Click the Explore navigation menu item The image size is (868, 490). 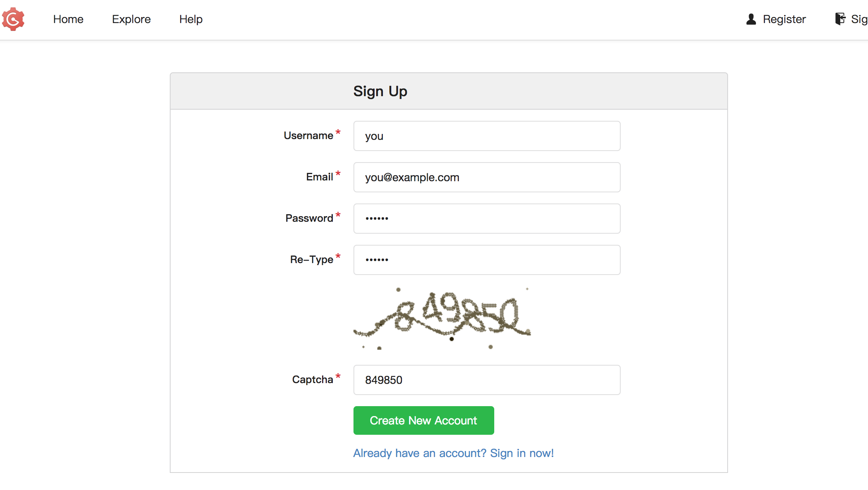pyautogui.click(x=132, y=19)
